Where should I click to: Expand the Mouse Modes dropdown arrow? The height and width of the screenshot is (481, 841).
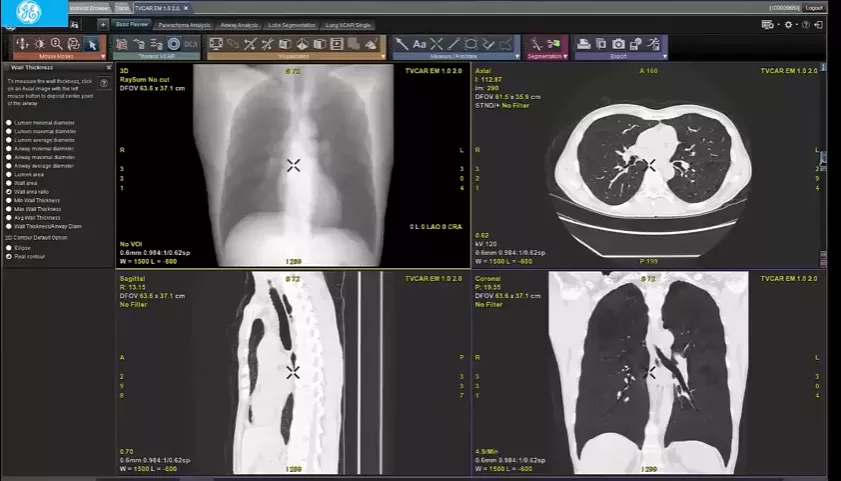(x=103, y=56)
